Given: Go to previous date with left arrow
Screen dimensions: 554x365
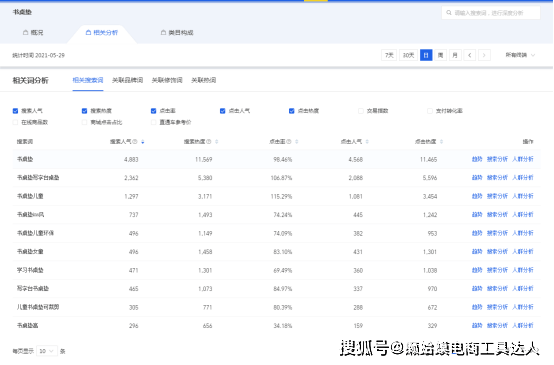Looking at the screenshot, I should click(x=470, y=55).
